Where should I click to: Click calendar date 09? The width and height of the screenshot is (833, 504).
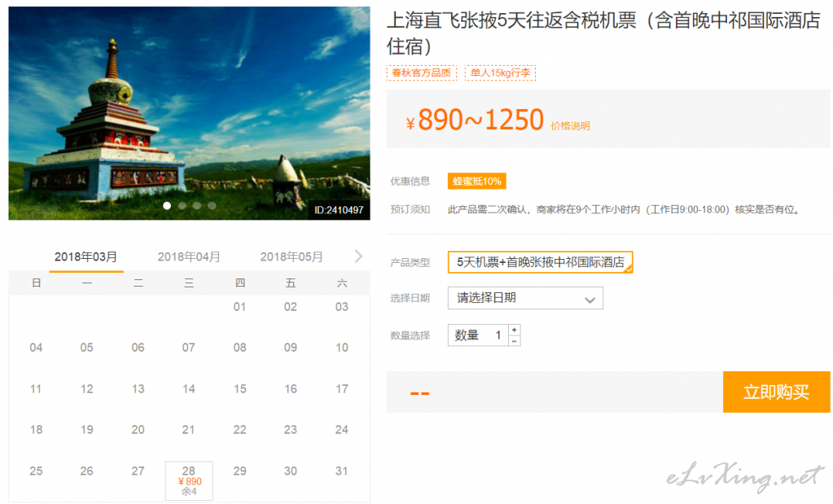click(x=291, y=348)
